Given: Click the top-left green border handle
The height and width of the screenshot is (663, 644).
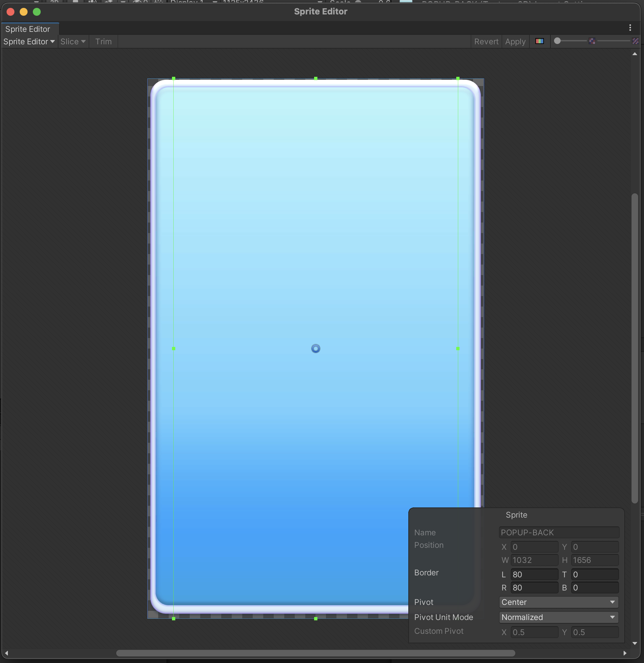Looking at the screenshot, I should click(x=174, y=78).
